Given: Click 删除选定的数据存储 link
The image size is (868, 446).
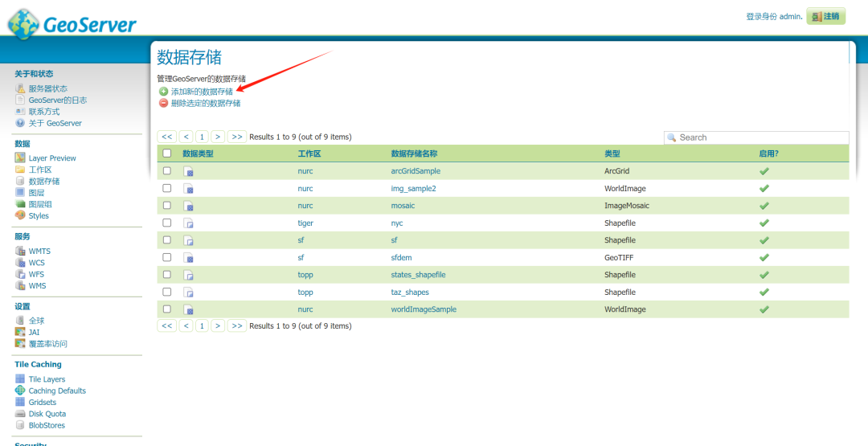Looking at the screenshot, I should (206, 103).
